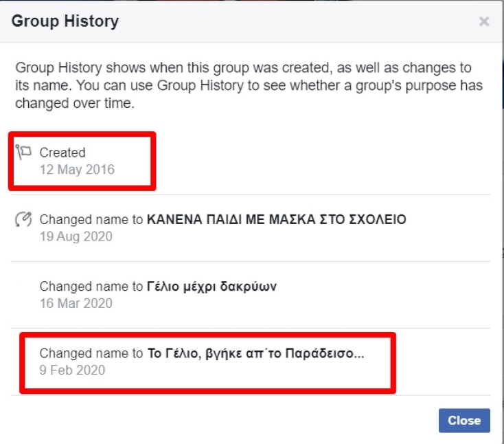The image size is (504, 444).
Task: Click "Changed name to" text in the 19 Aug entry
Action: [92, 220]
